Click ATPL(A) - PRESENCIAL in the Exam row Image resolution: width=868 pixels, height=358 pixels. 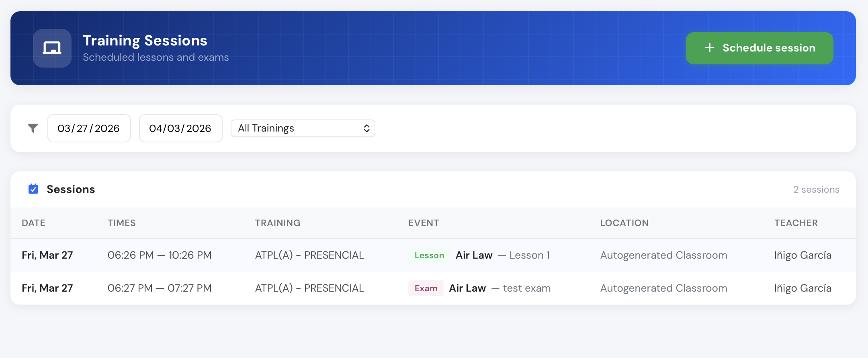pos(309,288)
